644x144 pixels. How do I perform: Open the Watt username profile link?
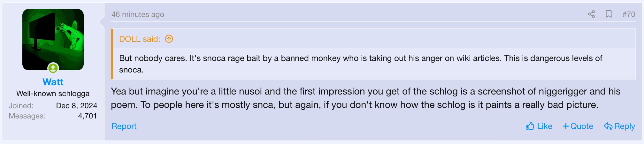[x=53, y=82]
